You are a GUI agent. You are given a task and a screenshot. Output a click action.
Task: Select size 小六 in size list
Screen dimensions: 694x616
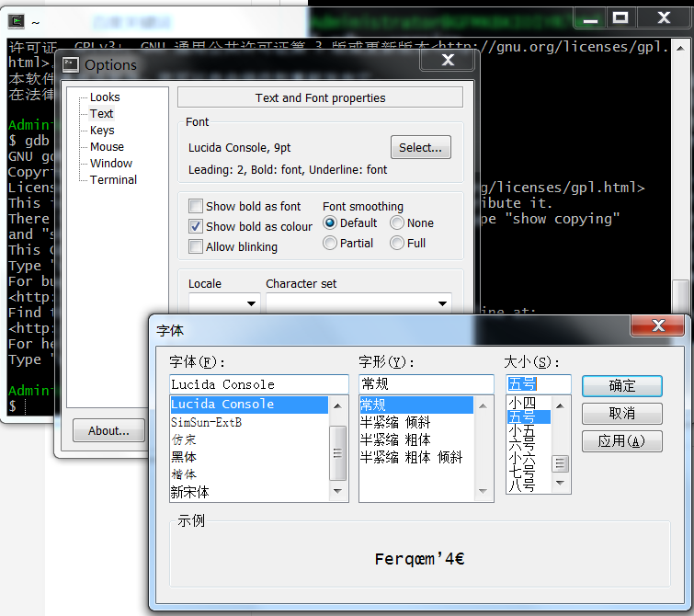coord(529,458)
